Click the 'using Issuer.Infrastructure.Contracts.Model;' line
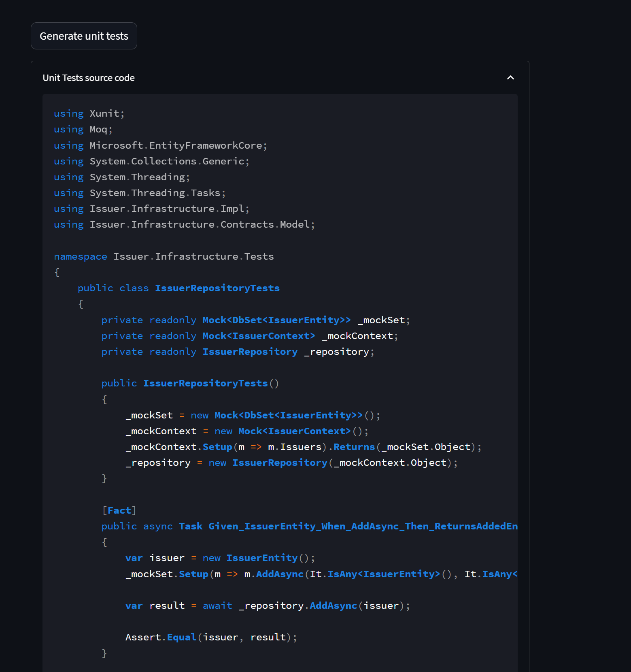Viewport: 631px width, 672px height. pos(184,224)
